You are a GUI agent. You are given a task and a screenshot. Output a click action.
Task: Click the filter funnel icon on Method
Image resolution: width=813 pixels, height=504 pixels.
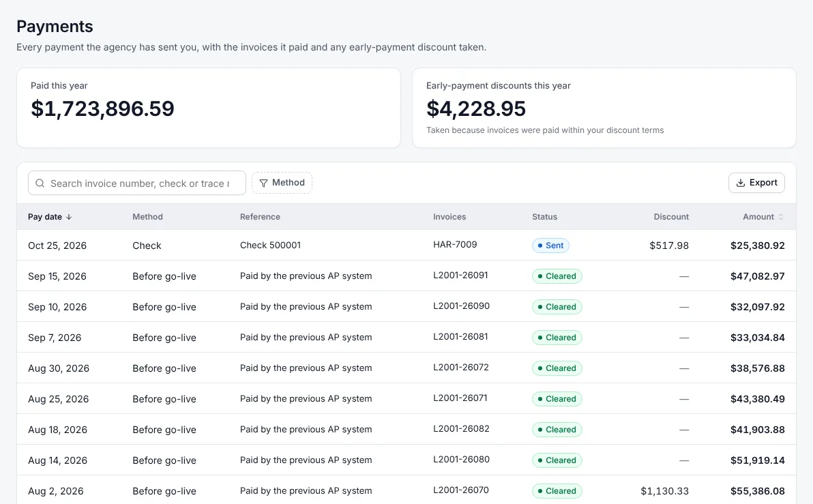pyautogui.click(x=263, y=183)
